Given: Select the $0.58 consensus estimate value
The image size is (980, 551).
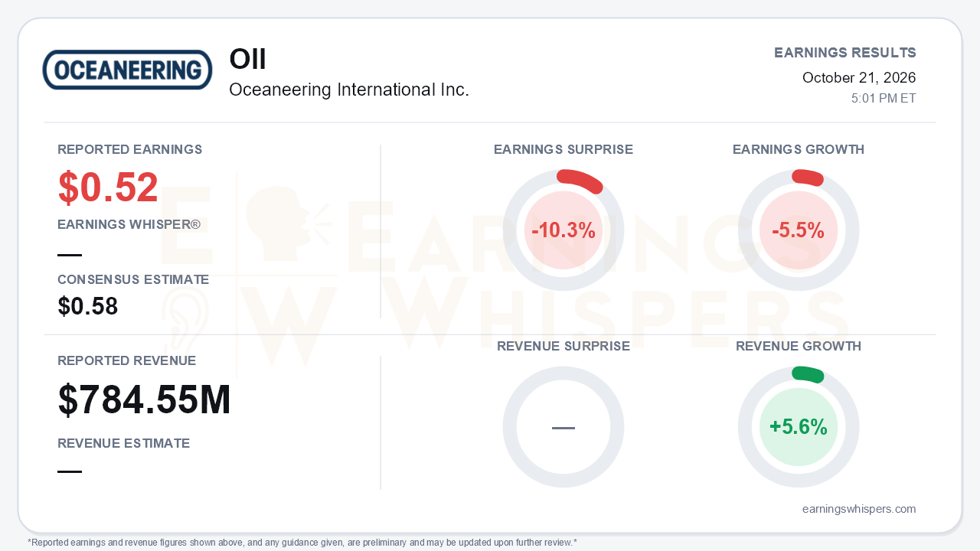Looking at the screenshot, I should pos(88,306).
